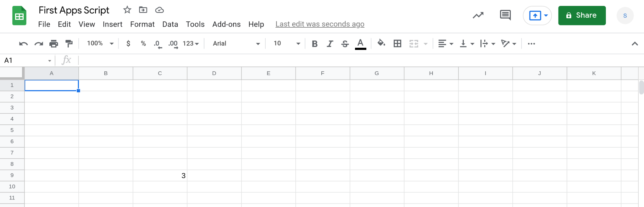Open the Edit menu

tap(64, 24)
